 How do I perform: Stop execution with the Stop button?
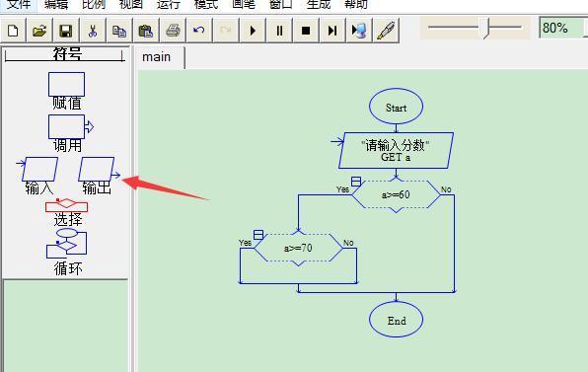pyautogui.click(x=306, y=31)
